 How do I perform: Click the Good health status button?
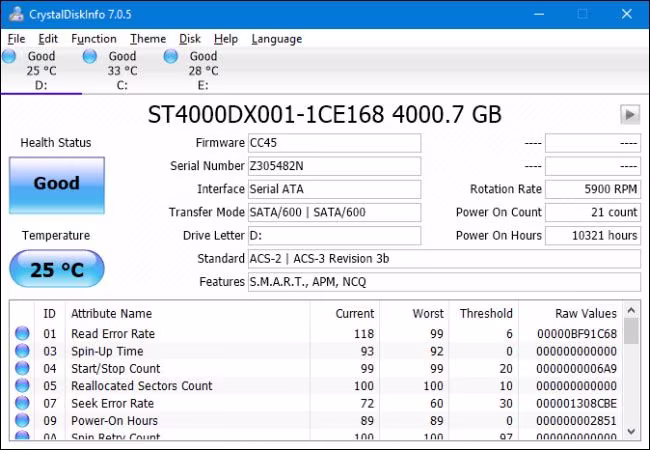click(57, 185)
